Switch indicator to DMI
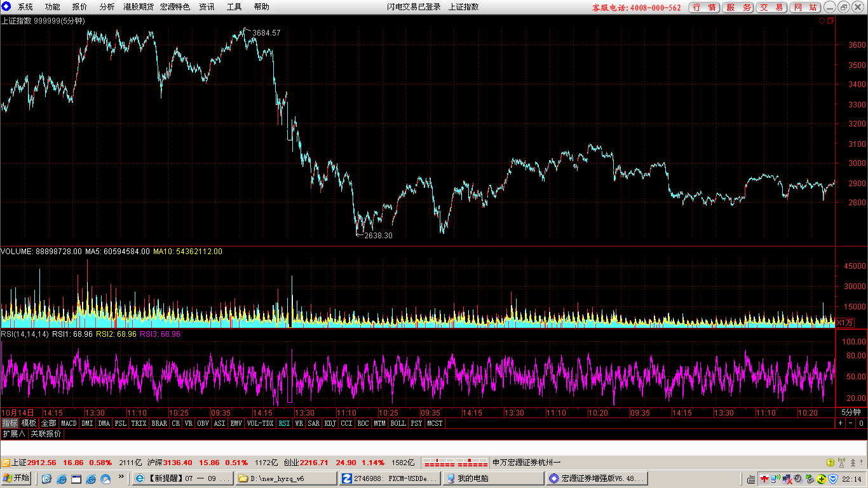 click(x=88, y=423)
